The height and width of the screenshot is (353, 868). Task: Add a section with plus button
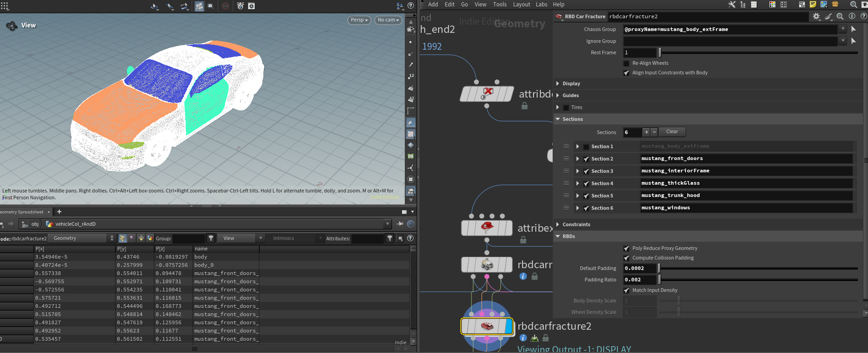(x=646, y=132)
